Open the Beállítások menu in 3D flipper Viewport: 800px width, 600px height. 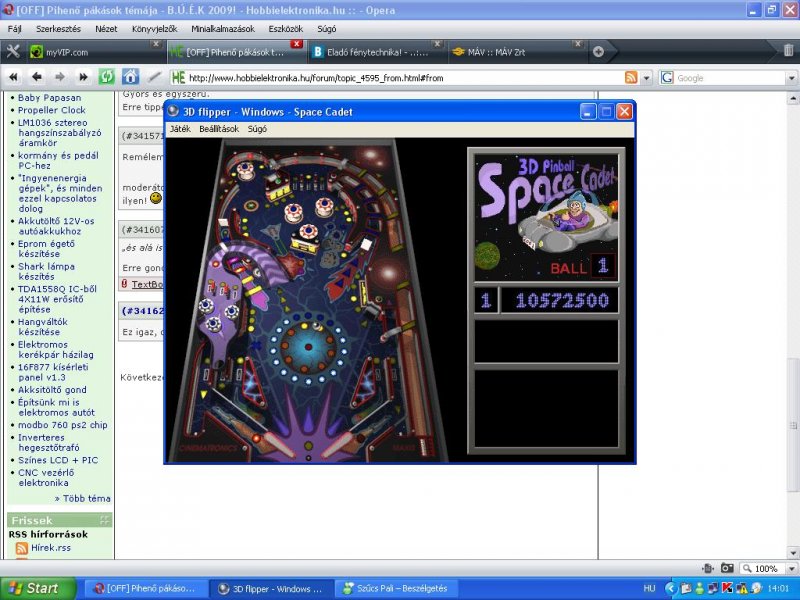coord(219,129)
